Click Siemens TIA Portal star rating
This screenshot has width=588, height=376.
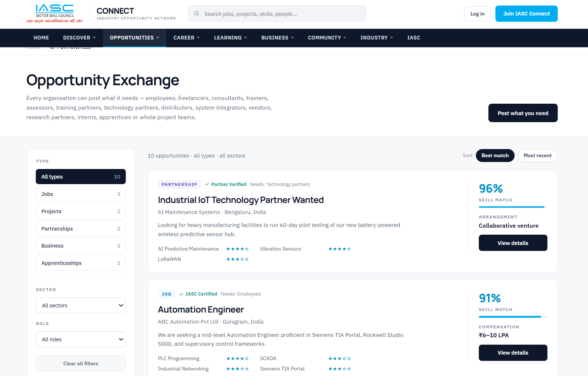[x=340, y=369]
